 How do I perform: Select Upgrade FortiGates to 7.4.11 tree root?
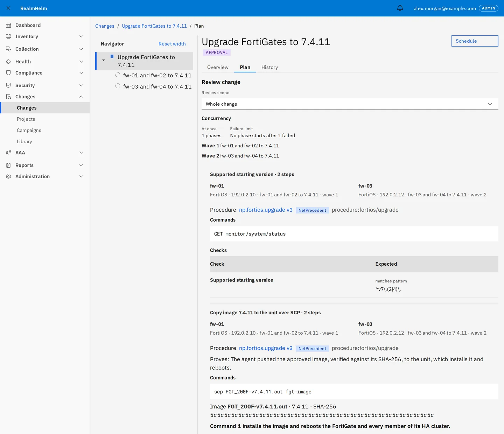tap(145, 61)
